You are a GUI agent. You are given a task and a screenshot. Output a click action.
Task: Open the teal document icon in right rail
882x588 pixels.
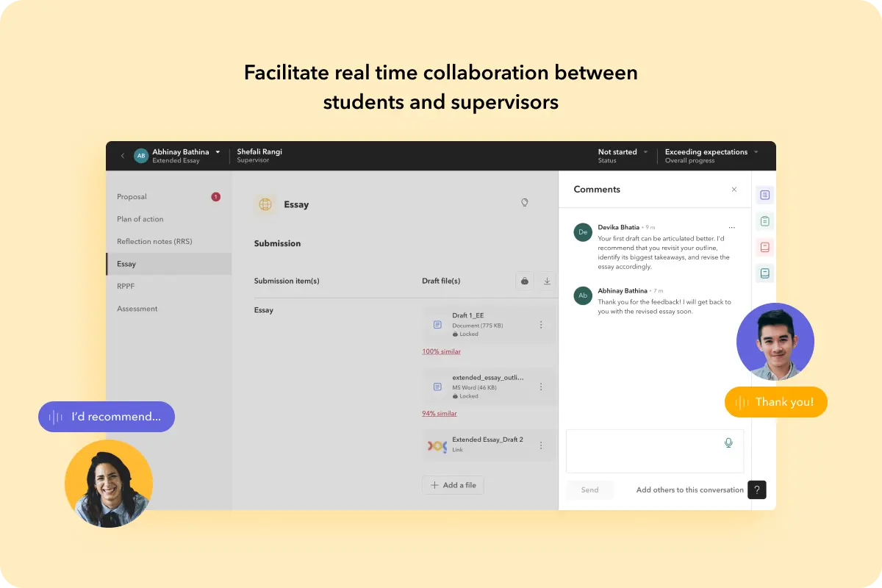[x=764, y=273]
